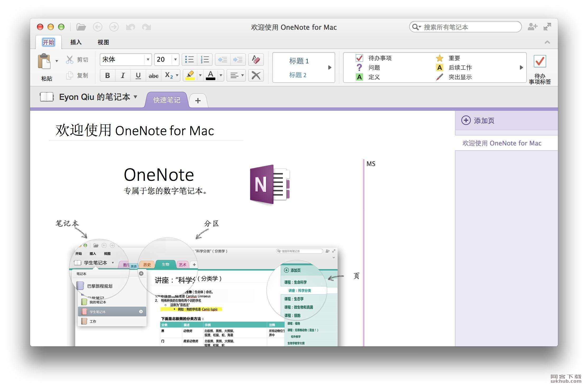The height and width of the screenshot is (388, 588).
Task: Open notebook folder icon in title bar
Action: (81, 27)
